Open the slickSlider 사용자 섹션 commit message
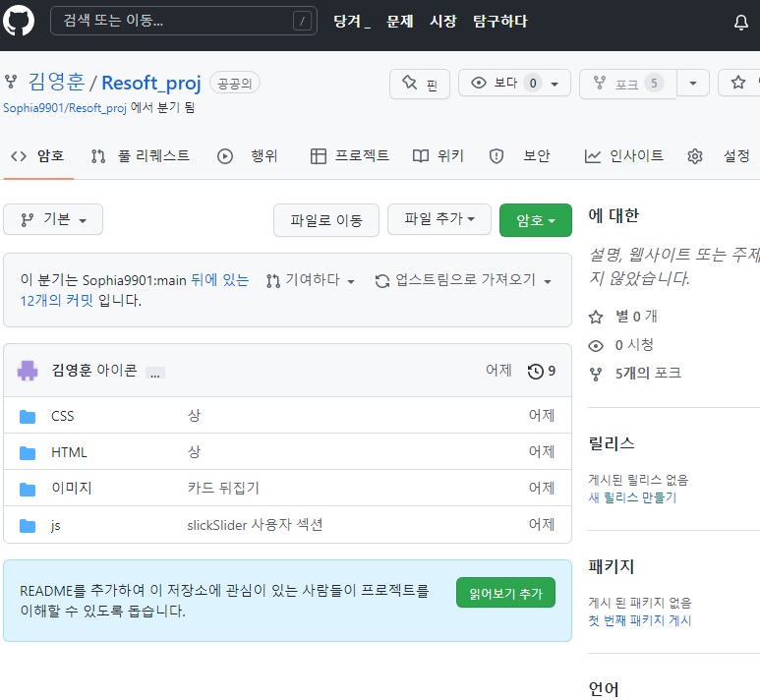Image resolution: width=760 pixels, height=700 pixels. coord(255,525)
